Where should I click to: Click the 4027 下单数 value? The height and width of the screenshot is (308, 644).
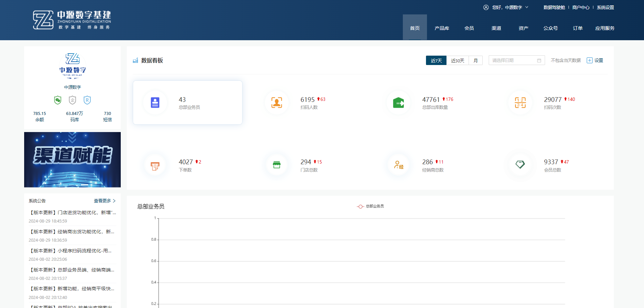186,162
